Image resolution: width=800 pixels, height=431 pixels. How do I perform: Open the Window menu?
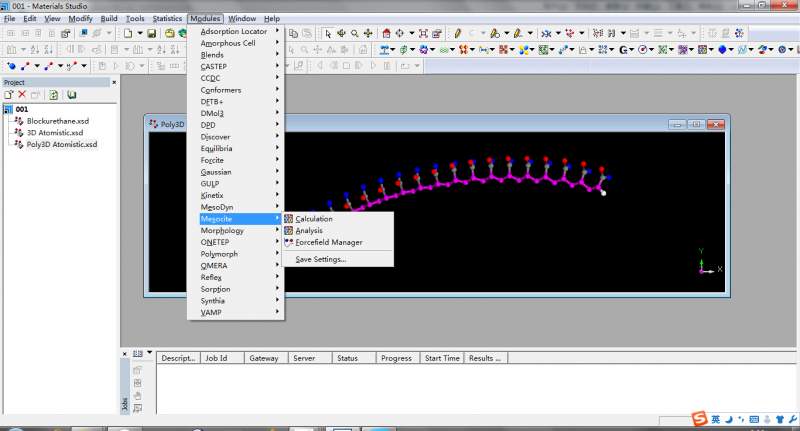coord(242,18)
